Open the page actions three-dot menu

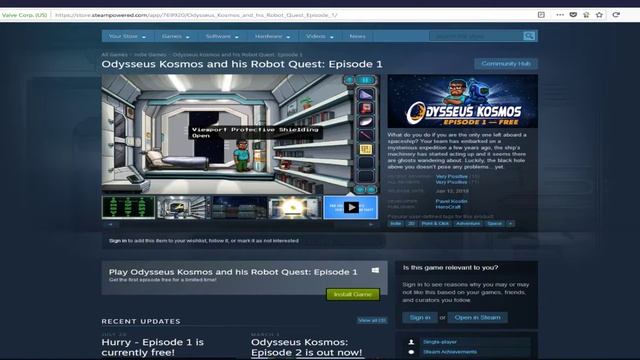pyautogui.click(x=560, y=15)
